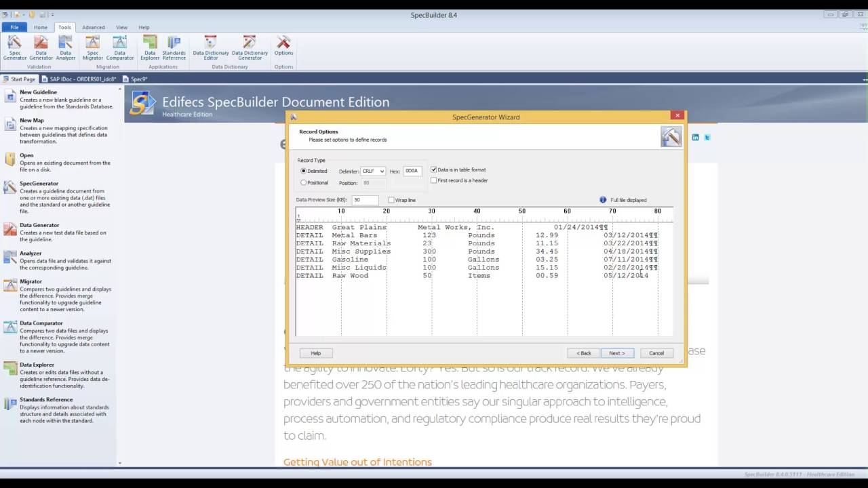Open Data Dictionary Generator

pos(250,48)
